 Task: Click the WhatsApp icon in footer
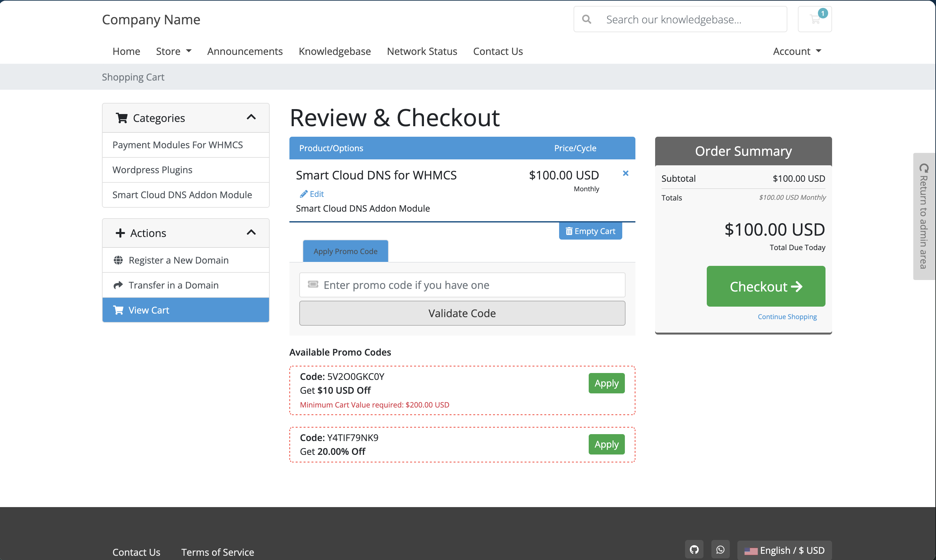[720, 549]
